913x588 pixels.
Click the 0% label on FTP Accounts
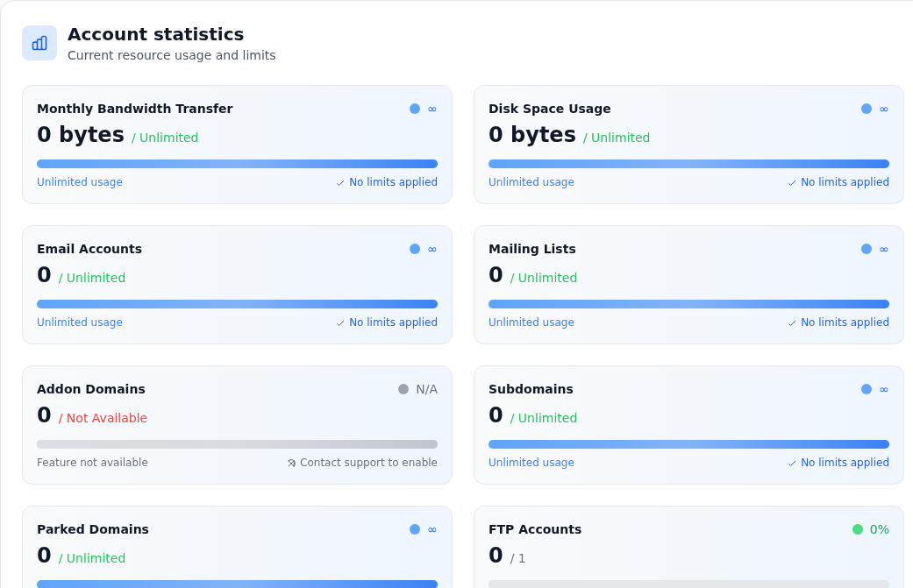[x=879, y=529]
